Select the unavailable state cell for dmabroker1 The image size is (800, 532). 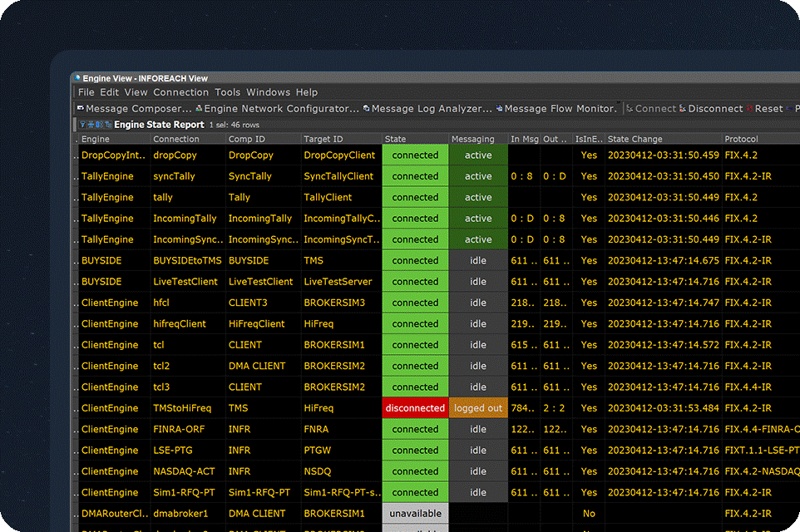point(415,514)
